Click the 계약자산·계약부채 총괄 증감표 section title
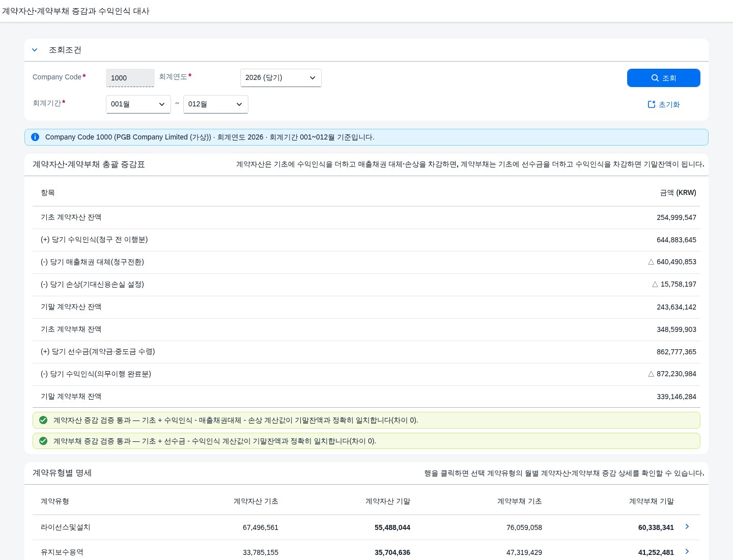The image size is (733, 560). (x=89, y=164)
